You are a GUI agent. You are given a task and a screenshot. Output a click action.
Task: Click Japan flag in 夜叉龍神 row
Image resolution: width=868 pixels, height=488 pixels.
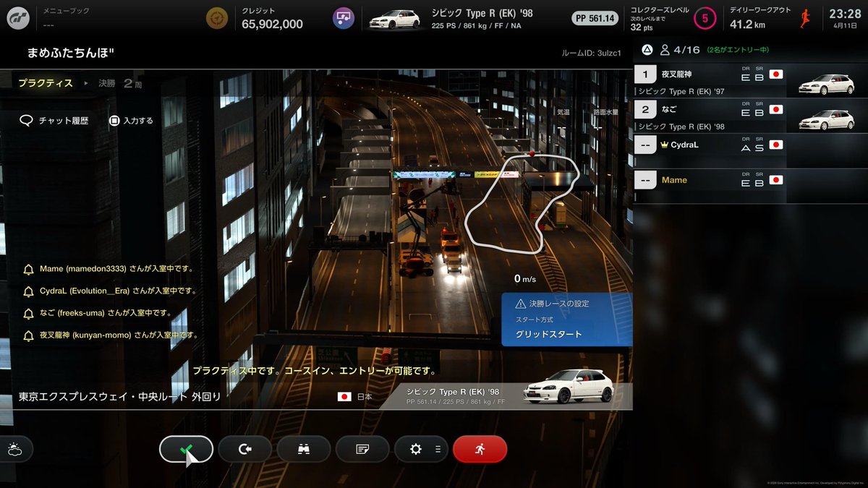pyautogui.click(x=776, y=74)
